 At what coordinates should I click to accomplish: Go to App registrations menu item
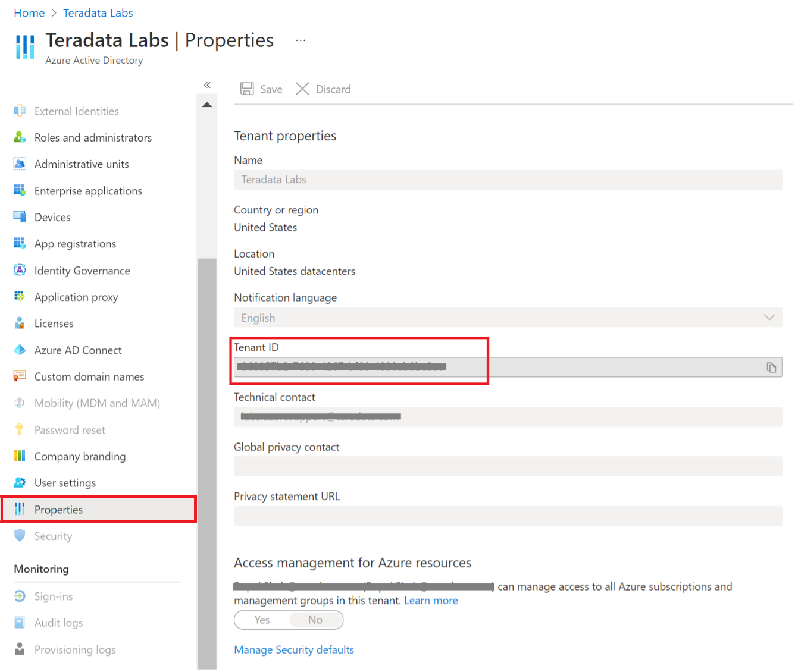pyautogui.click(x=75, y=244)
